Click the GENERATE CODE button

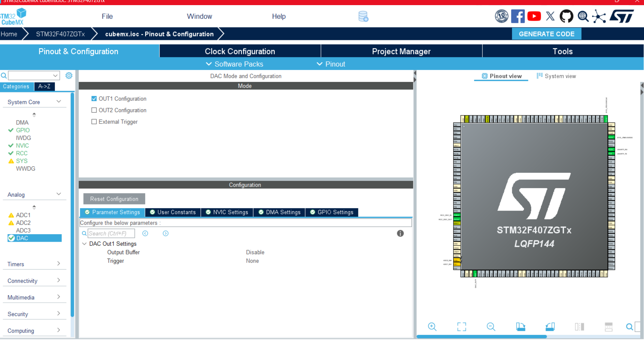pos(546,34)
